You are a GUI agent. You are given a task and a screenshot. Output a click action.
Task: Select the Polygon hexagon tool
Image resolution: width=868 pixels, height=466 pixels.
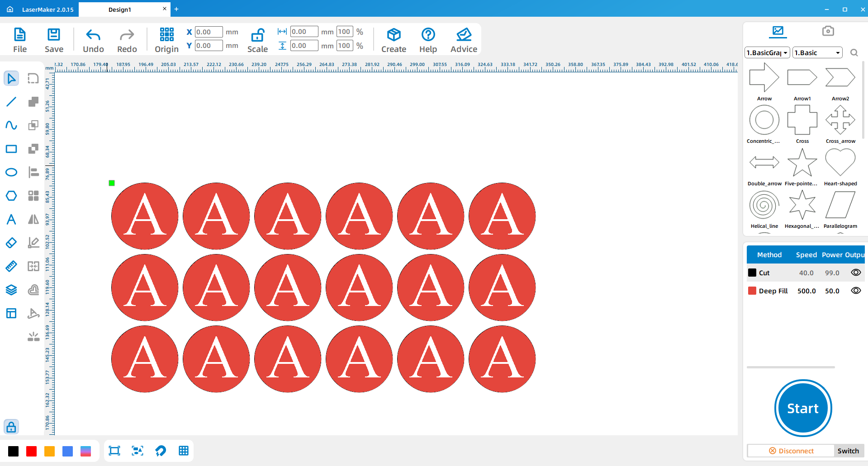[11, 196]
